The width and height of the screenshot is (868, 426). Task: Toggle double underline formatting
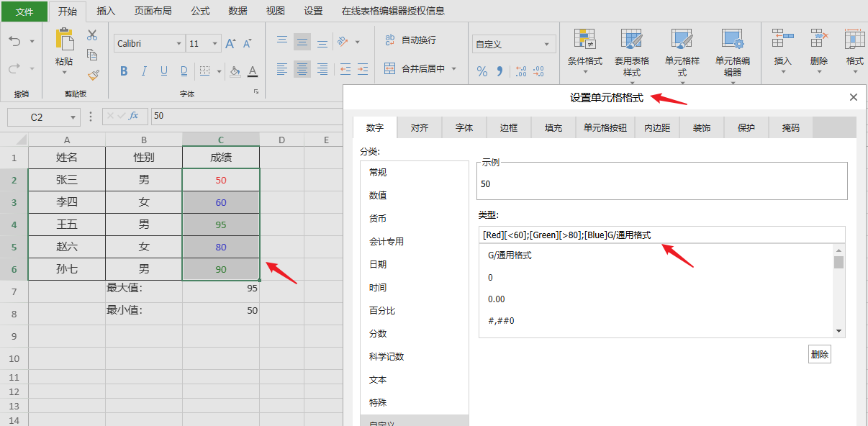tap(184, 71)
